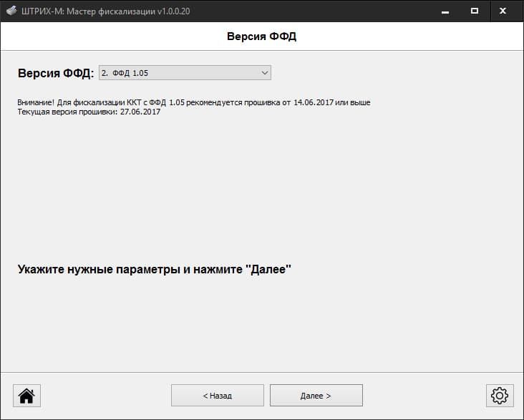
Task: Open the Версия ФФД dropdown list
Action: [185, 73]
